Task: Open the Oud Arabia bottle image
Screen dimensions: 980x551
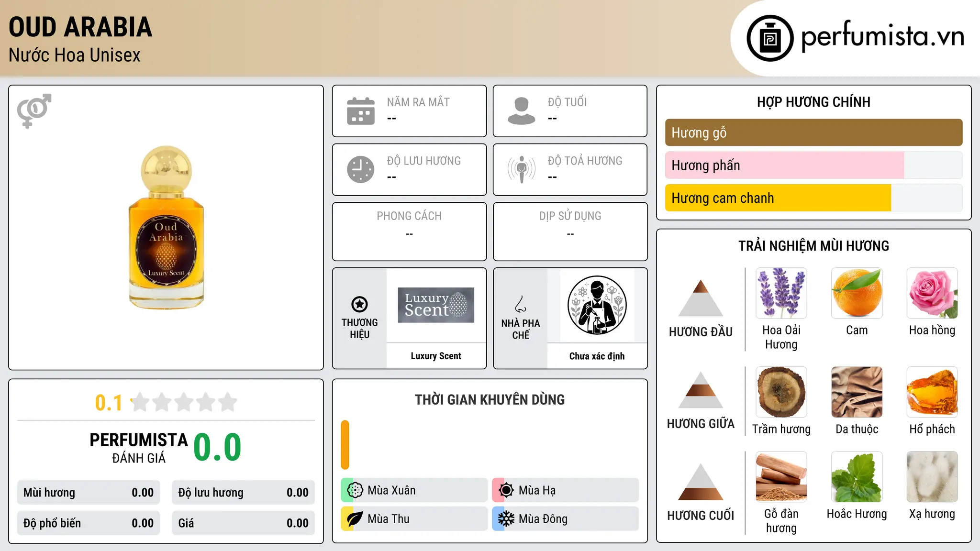Action: pyautogui.click(x=166, y=227)
